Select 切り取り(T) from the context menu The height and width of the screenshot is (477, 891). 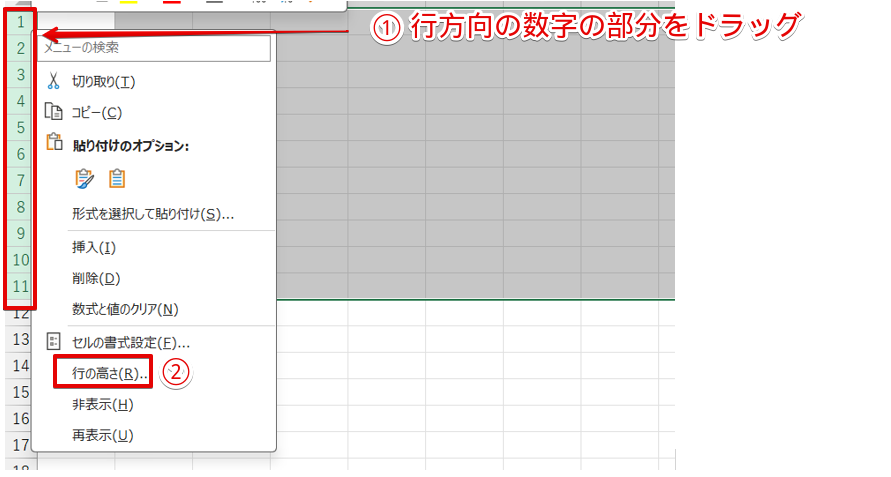pyautogui.click(x=103, y=82)
